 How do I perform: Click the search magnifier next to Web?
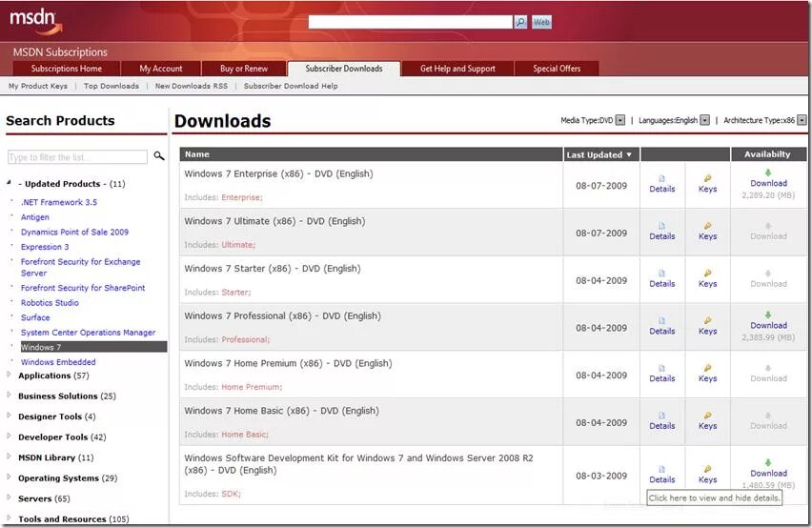(520, 22)
